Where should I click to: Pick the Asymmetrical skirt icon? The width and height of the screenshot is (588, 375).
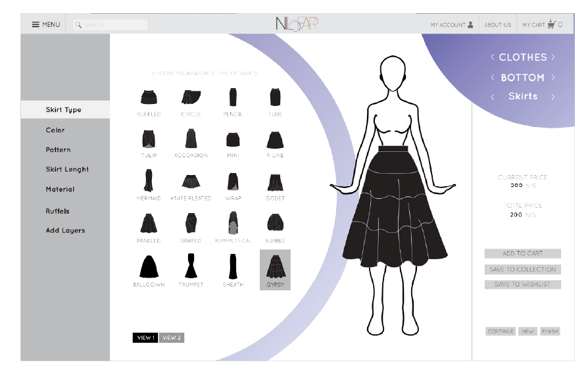[x=233, y=223]
